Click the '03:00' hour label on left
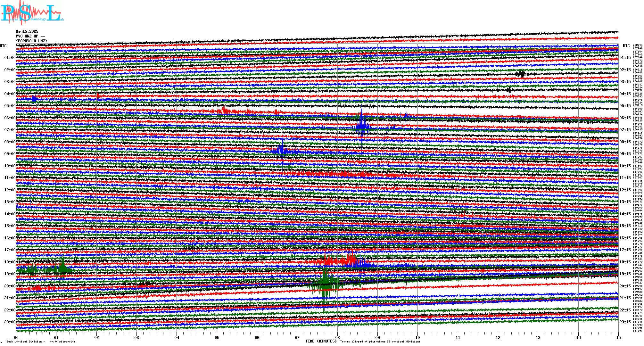Image resolution: width=644 pixels, height=346 pixels. tap(10, 82)
